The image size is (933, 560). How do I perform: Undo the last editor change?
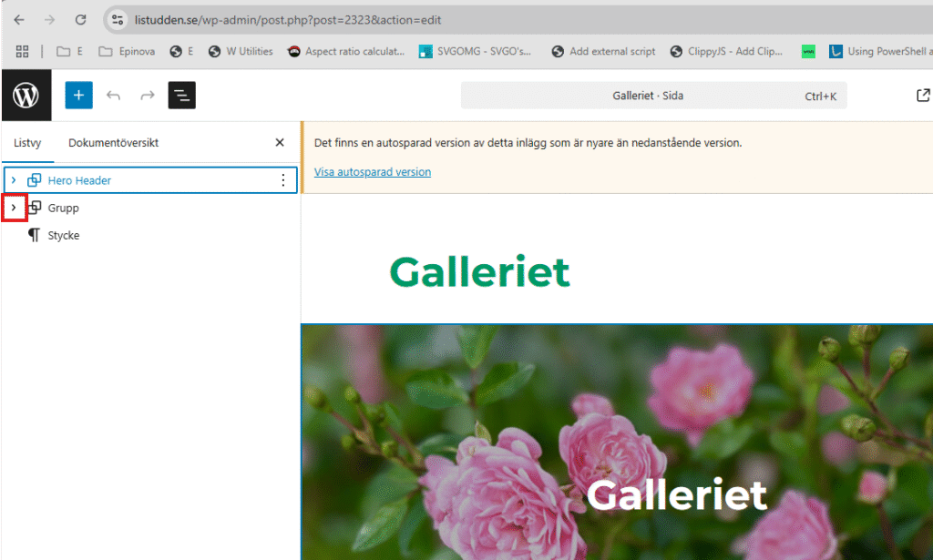coord(113,95)
